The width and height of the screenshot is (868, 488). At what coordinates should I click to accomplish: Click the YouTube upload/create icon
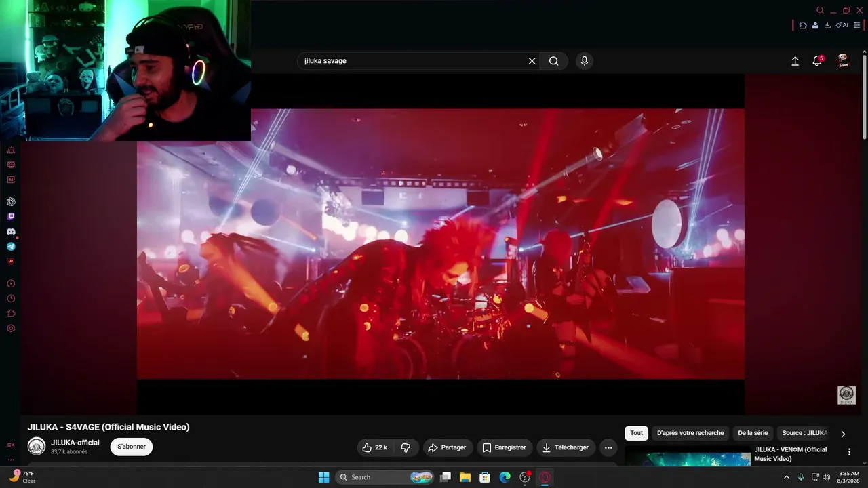pos(795,61)
